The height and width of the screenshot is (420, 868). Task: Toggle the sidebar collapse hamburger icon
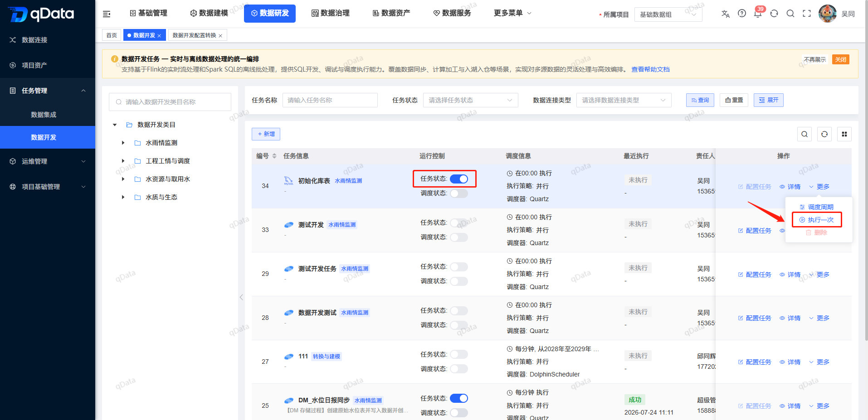107,14
